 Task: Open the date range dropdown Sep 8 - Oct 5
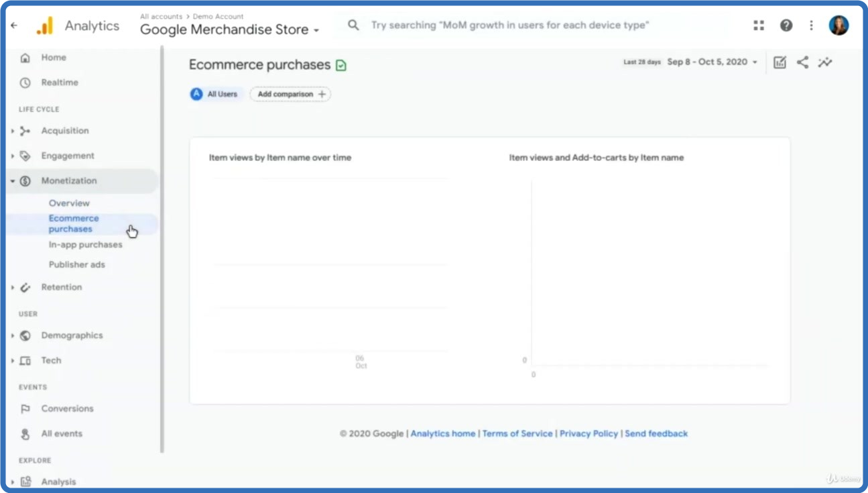[712, 62]
